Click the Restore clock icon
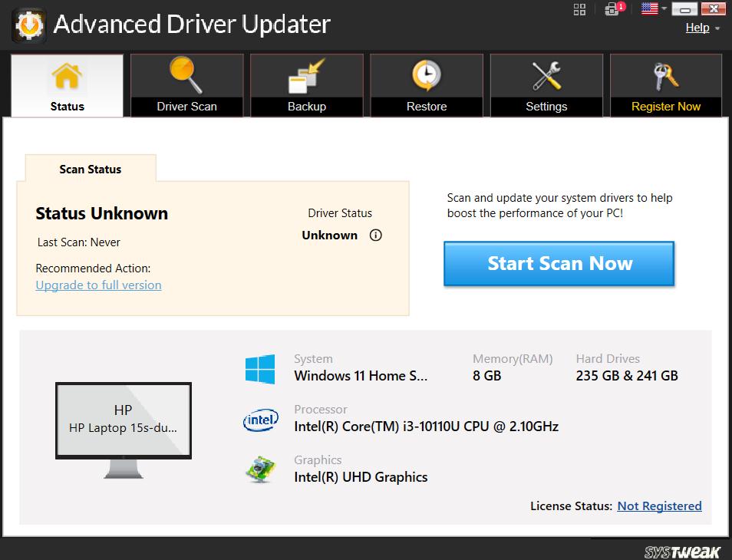This screenshot has width=732, height=560. 426,77
